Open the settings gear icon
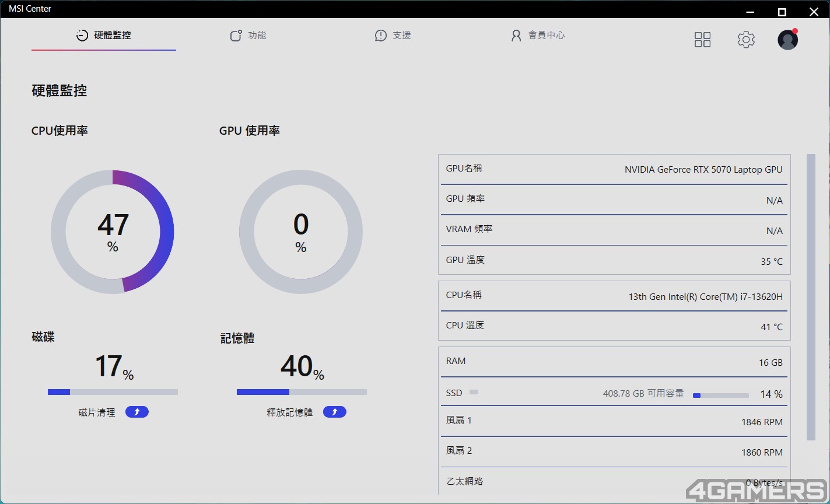The image size is (830, 504). [746, 40]
